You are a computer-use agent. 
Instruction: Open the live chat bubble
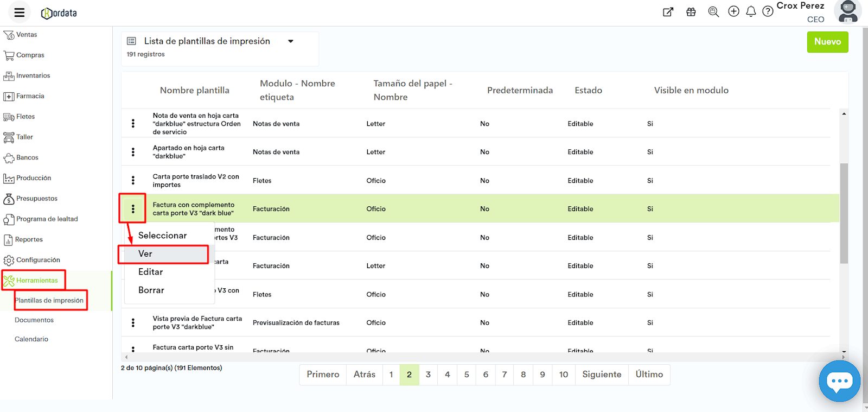coord(839,381)
